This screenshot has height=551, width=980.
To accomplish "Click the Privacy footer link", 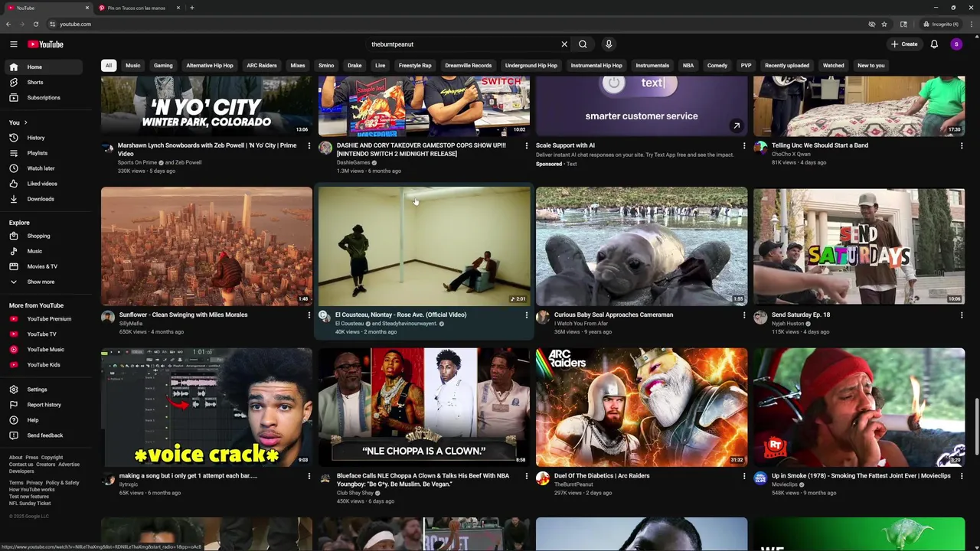I will click(x=34, y=483).
